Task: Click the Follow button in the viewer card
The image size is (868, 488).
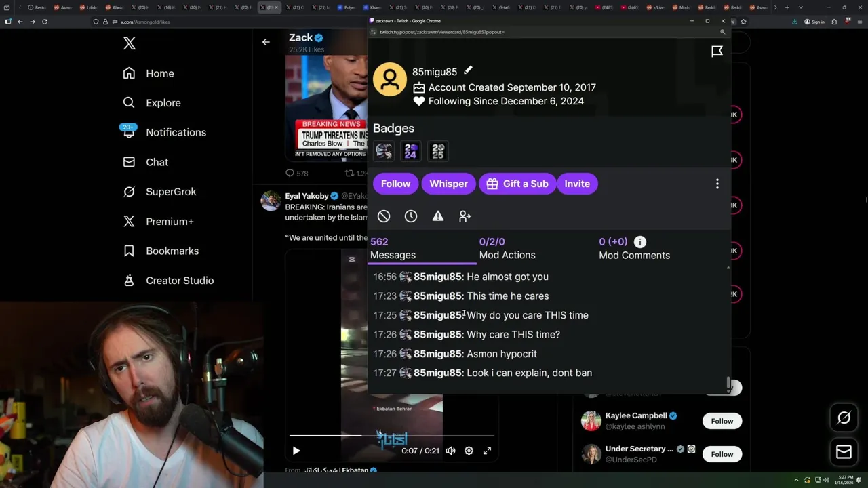Action: pyautogui.click(x=395, y=184)
